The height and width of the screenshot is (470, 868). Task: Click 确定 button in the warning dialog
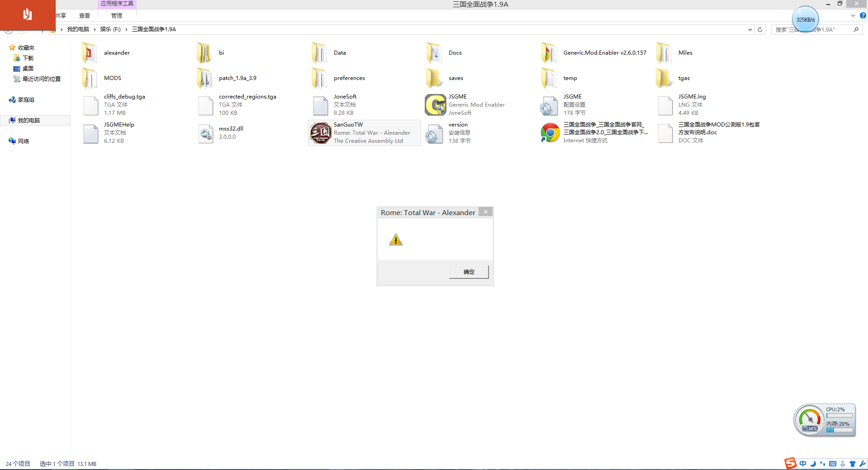pyautogui.click(x=469, y=272)
